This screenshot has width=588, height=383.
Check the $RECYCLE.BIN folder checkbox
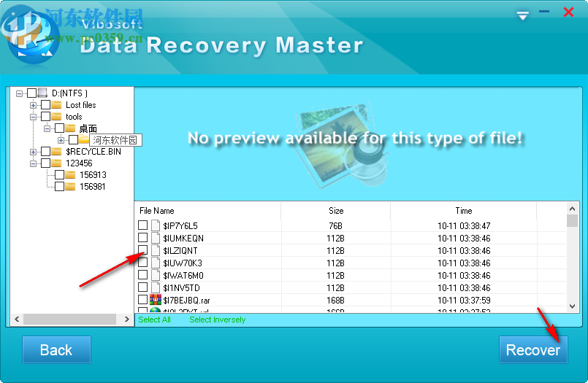[x=46, y=151]
